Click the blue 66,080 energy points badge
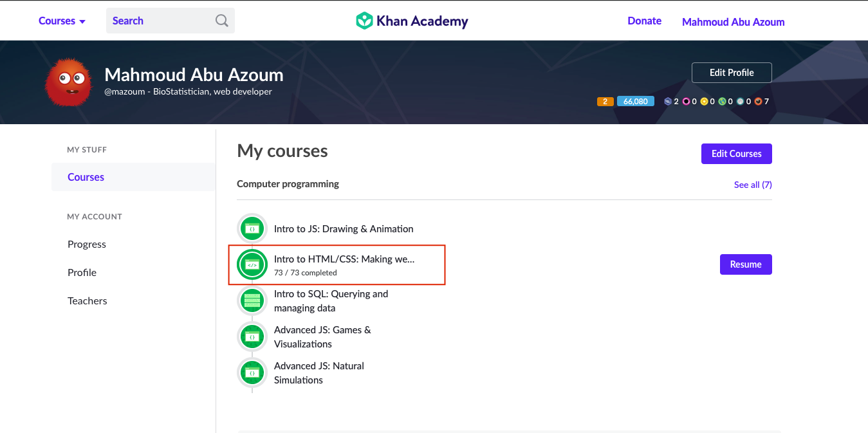 [635, 101]
